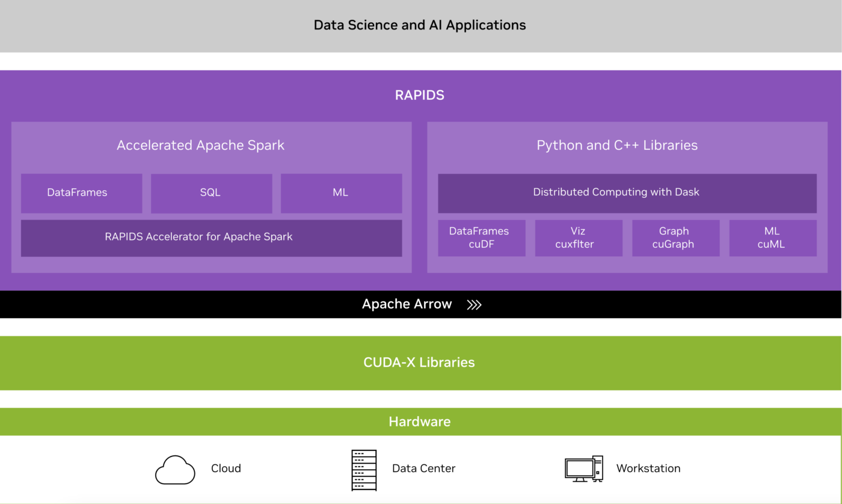Viewport: 842px width, 504px height.
Task: Click the black Apache Arrow bar
Action: (x=407, y=304)
